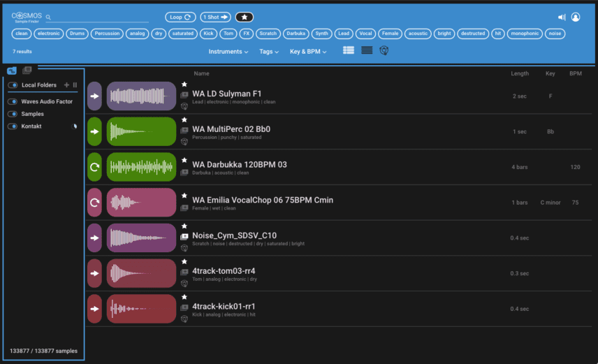The width and height of the screenshot is (598, 364).
Task: Toggle favorite star on 4track-tom03-rr4
Action: tap(184, 262)
